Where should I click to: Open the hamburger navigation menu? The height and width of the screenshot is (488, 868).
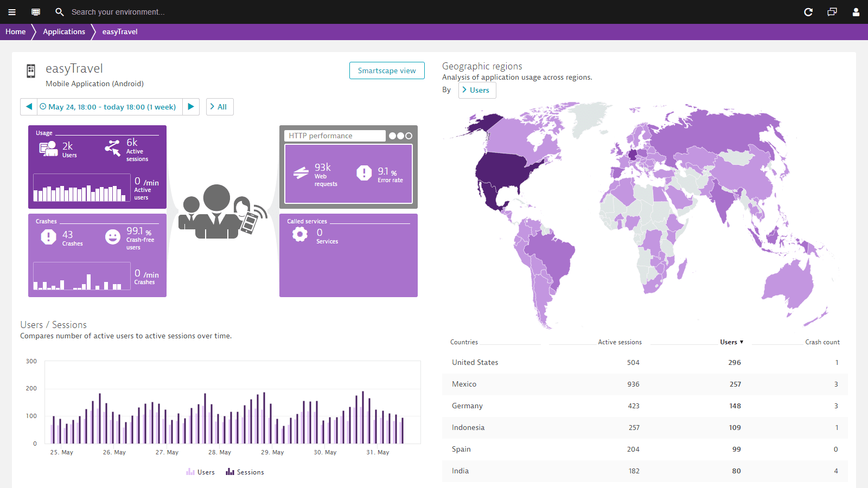(12, 12)
